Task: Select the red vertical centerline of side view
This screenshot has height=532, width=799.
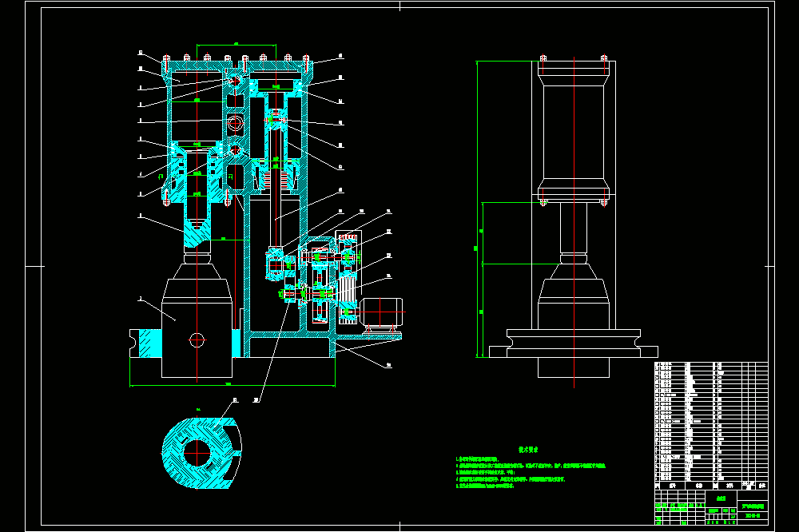Action: pyautogui.click(x=574, y=222)
